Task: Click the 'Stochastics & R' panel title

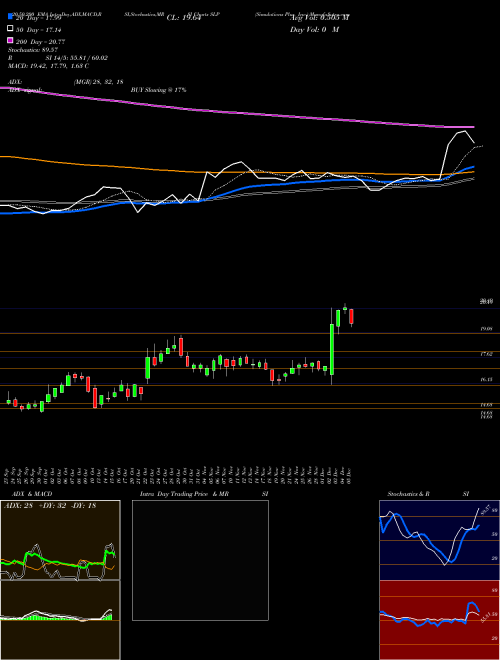Action: pos(408,494)
